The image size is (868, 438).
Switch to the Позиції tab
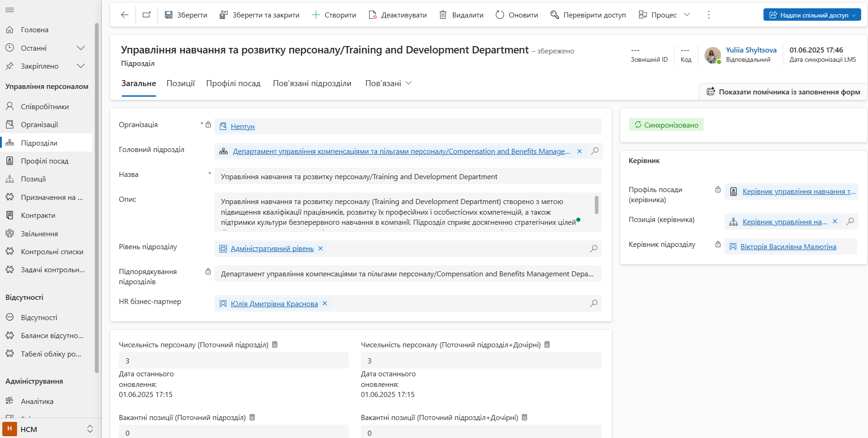181,83
